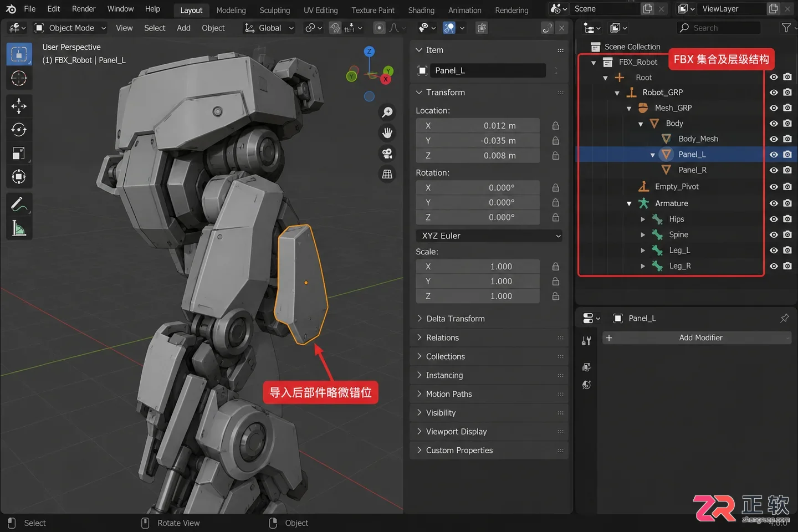Click the pin icon in Properties editor
The width and height of the screenshot is (798, 532).
click(784, 318)
